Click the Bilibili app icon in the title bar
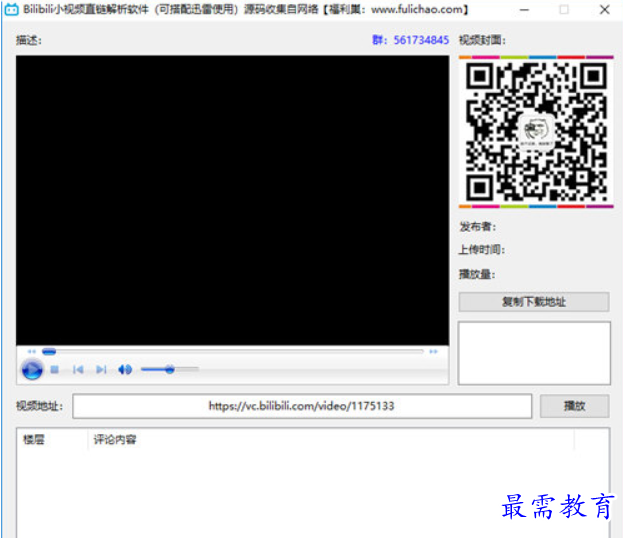The image size is (623, 538). (x=11, y=9)
